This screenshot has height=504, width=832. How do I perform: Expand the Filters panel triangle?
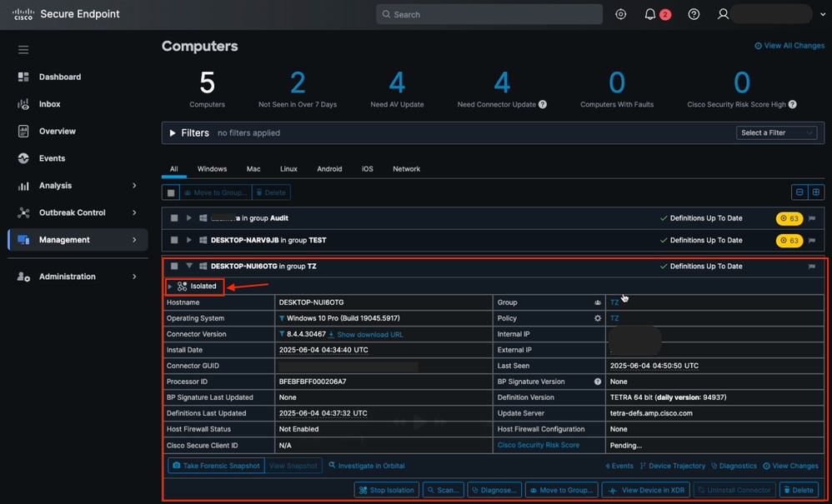point(173,133)
